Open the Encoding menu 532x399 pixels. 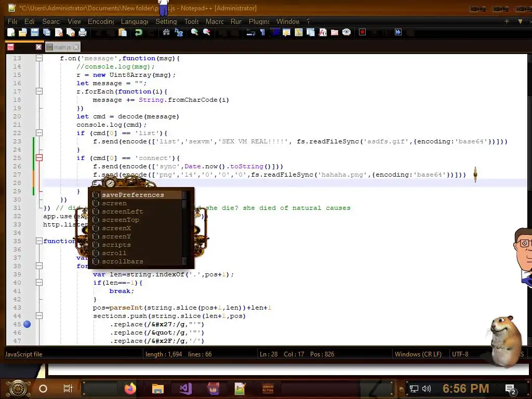101,21
